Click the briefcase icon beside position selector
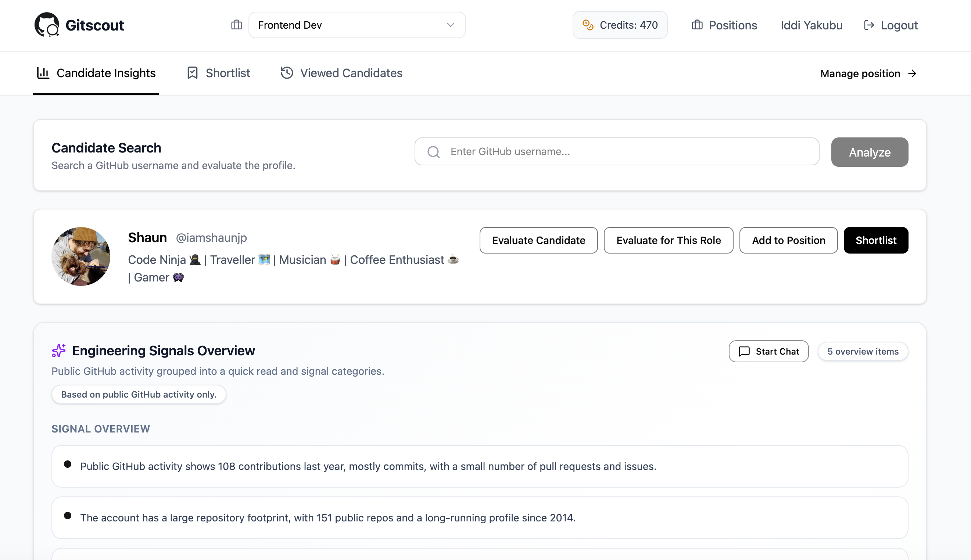This screenshot has width=971, height=560. tap(237, 25)
